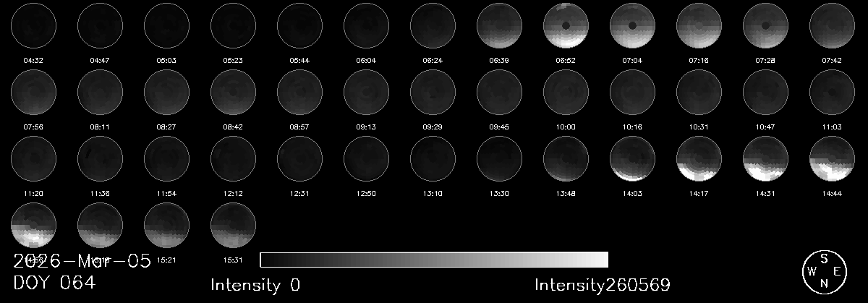
Task: Click the Intensity 0 scale label
Action: pyautogui.click(x=255, y=285)
